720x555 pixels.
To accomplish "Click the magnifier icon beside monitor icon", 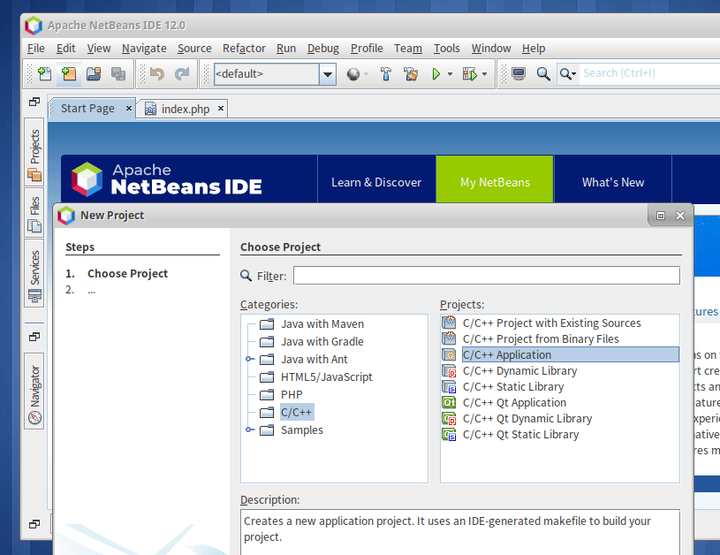I will pos(543,73).
